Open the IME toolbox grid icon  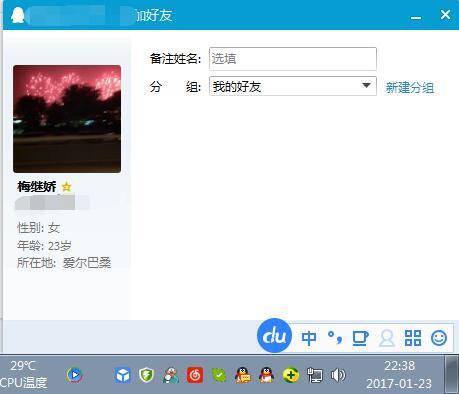[x=413, y=338]
